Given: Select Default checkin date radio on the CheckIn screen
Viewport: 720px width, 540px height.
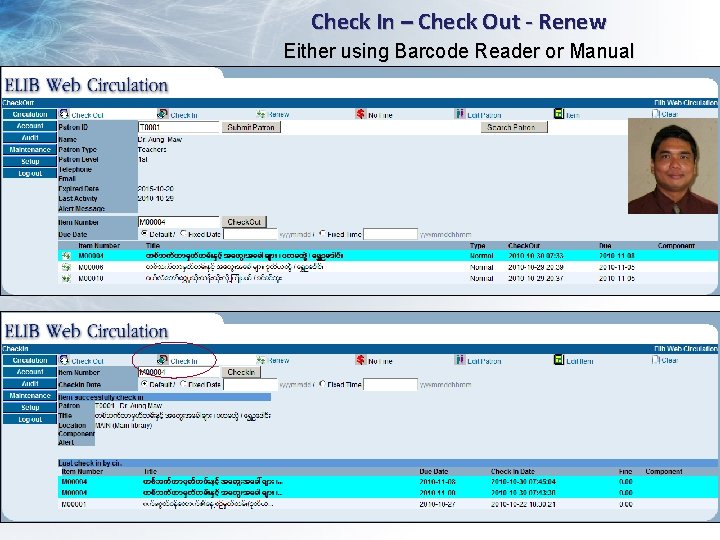Looking at the screenshot, I should click(x=144, y=383).
